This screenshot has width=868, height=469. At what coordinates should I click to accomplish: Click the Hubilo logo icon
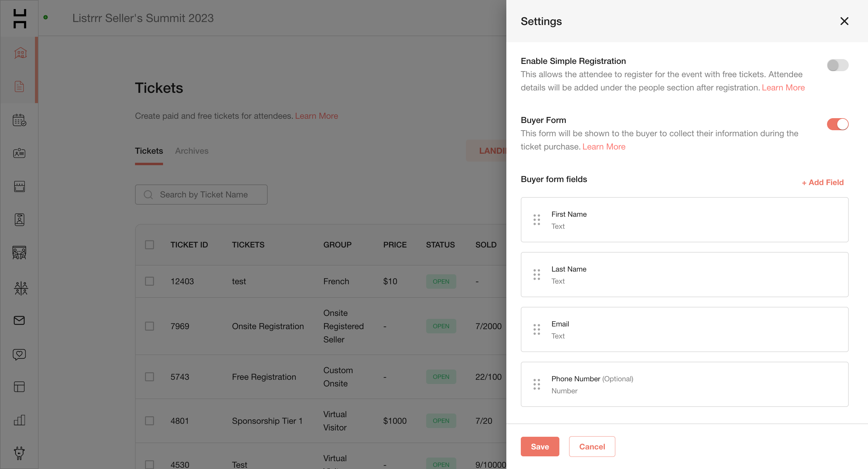[20, 18]
